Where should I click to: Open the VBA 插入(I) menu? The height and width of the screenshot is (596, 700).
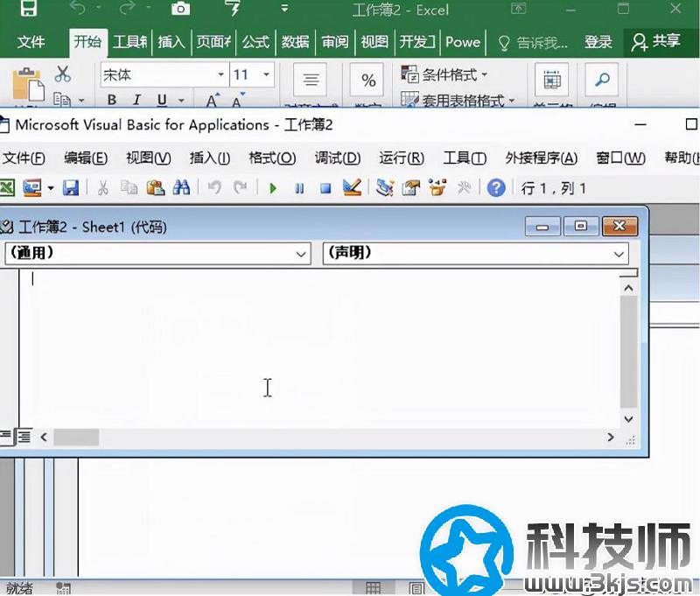tap(210, 158)
